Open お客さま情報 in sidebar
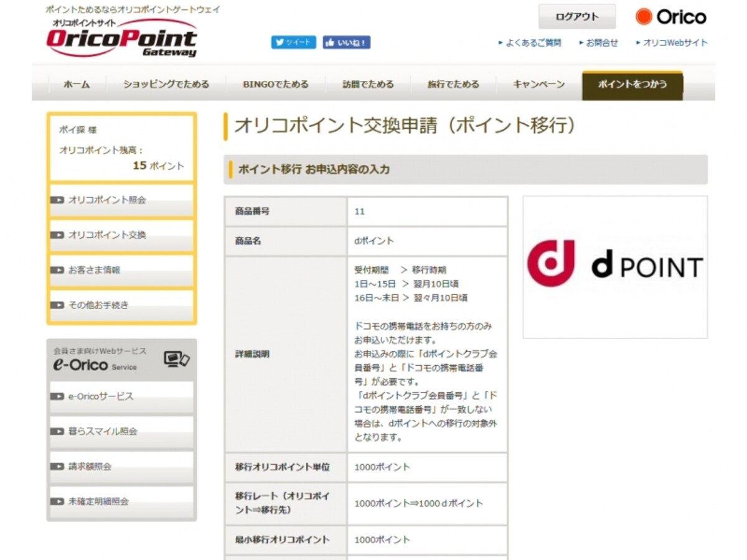The image size is (747, 560). (122, 270)
